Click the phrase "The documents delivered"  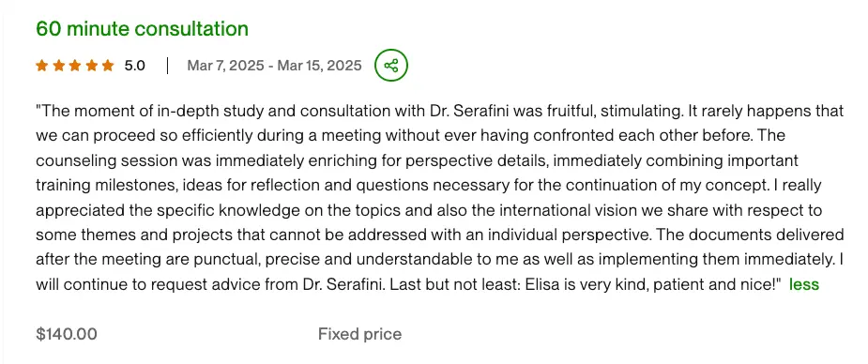[749, 235]
